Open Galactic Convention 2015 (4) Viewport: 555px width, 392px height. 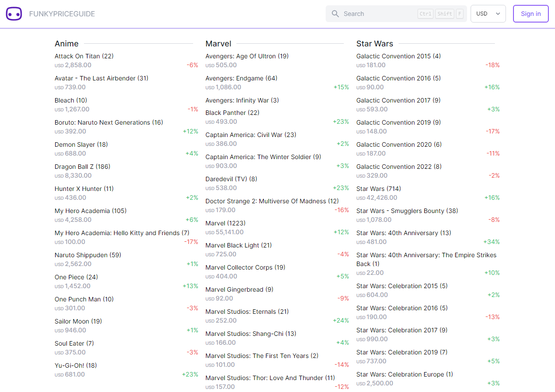398,56
